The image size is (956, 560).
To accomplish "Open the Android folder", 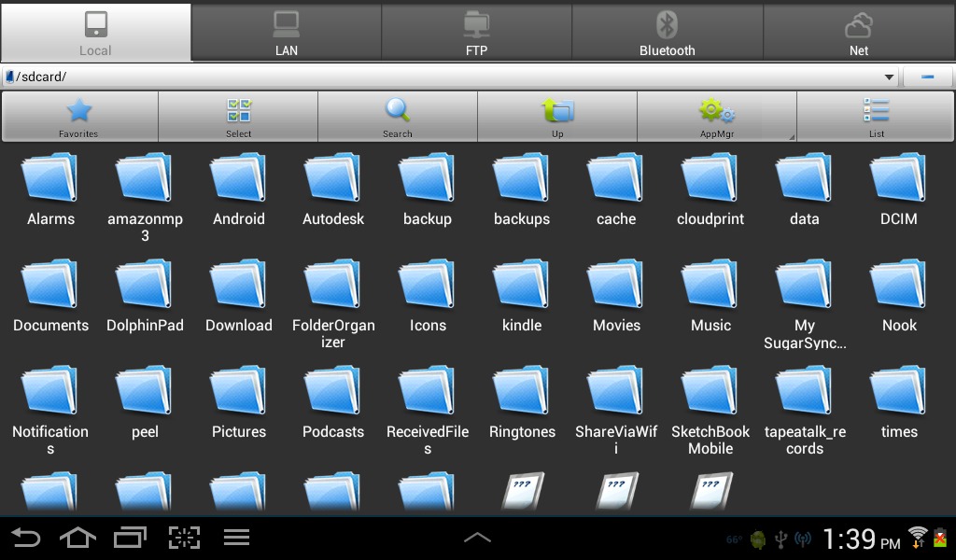I will click(x=239, y=189).
